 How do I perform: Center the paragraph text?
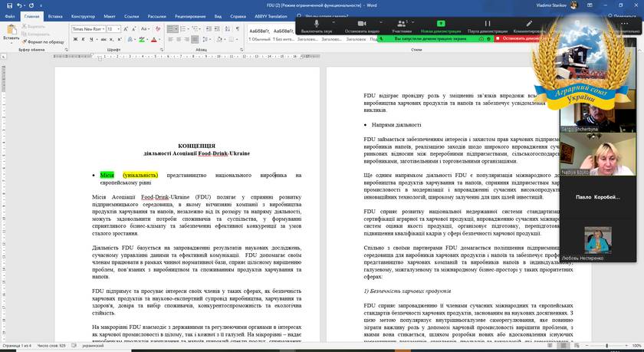[179, 39]
